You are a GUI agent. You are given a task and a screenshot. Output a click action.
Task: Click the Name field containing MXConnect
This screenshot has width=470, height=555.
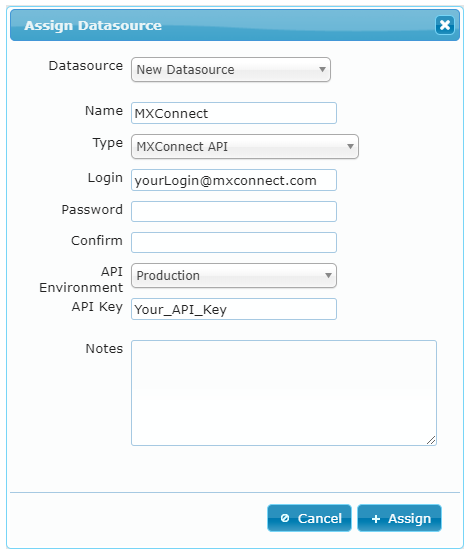point(234,113)
